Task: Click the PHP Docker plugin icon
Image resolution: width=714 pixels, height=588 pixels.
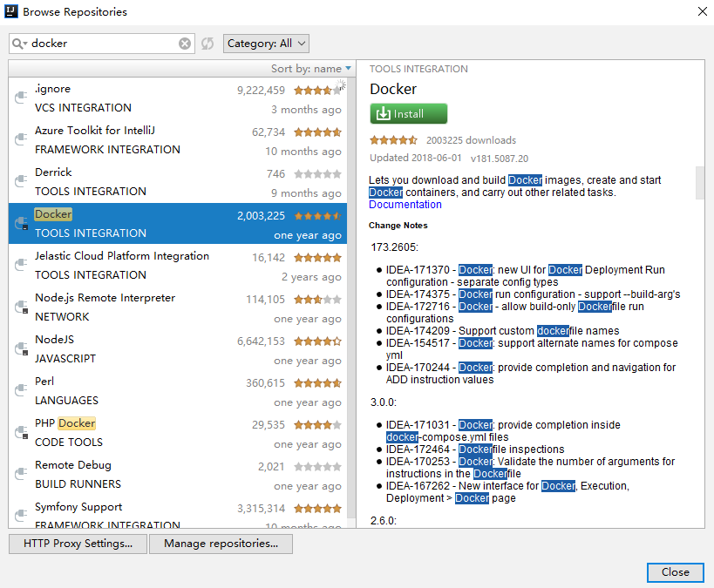Action: (21, 433)
